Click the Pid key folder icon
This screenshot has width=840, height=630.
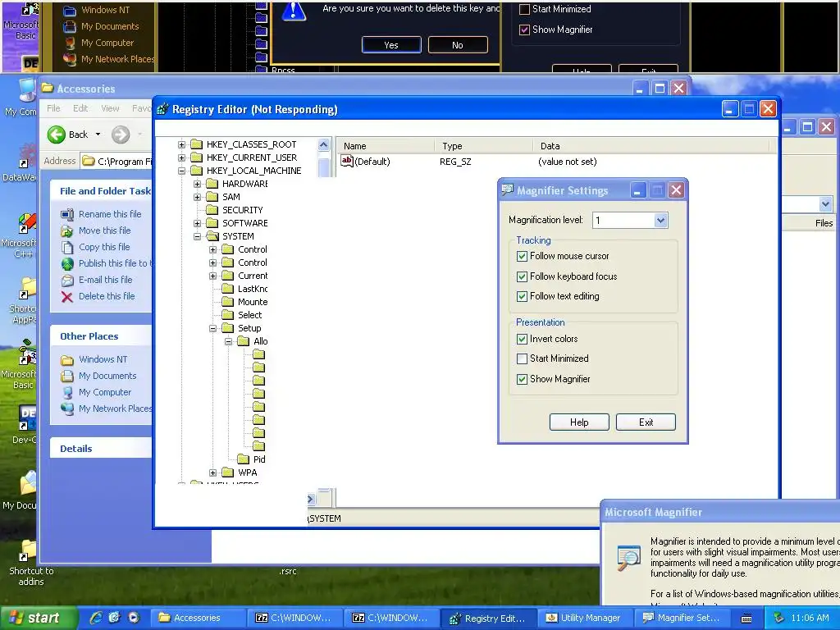click(243, 459)
